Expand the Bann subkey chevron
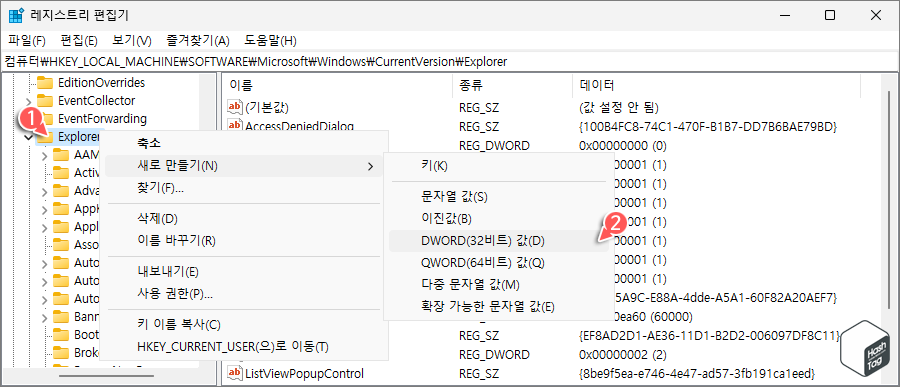Image resolution: width=900 pixels, height=387 pixels. (45, 317)
